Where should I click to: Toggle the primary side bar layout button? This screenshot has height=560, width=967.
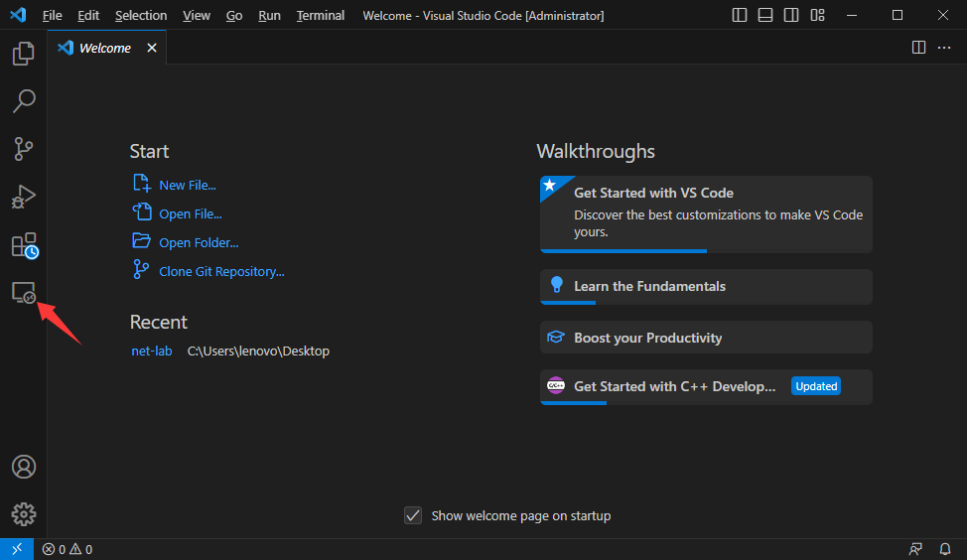(x=740, y=15)
